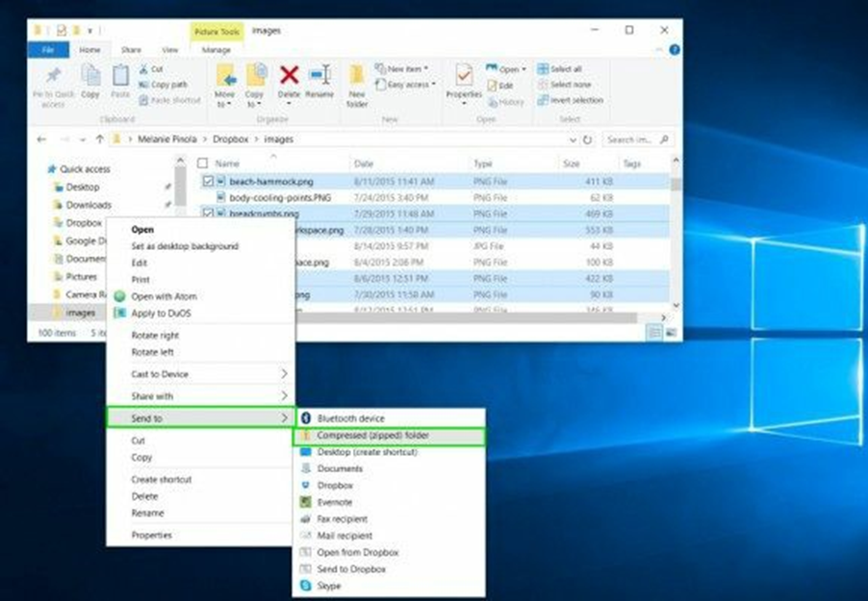This screenshot has width=868, height=601.
Task: Uncheck the breadcrumbs.png checkbox
Action: 208,213
